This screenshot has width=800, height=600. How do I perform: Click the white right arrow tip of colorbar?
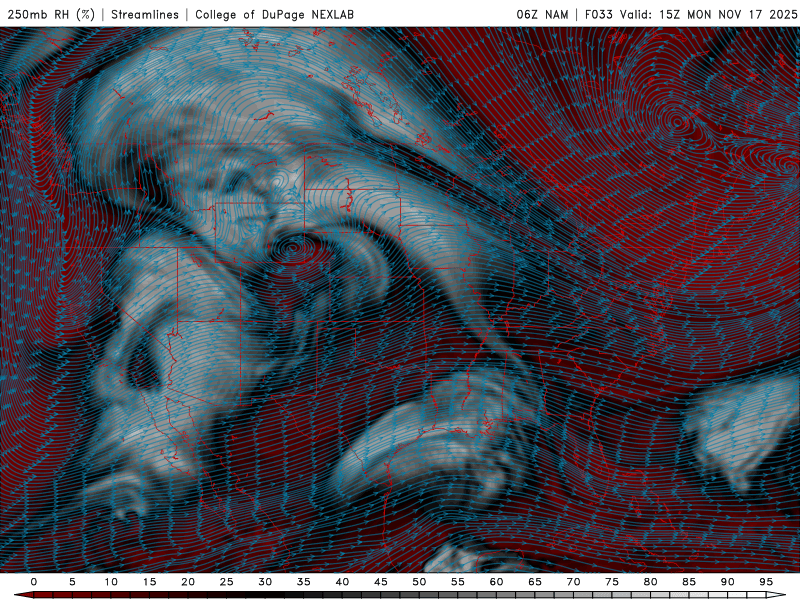pyautogui.click(x=776, y=595)
